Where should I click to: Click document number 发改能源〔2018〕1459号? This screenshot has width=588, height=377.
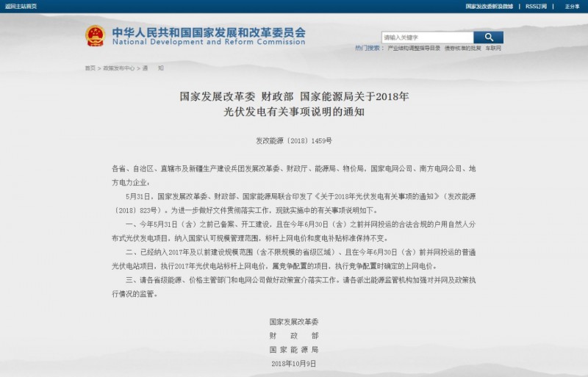click(294, 140)
